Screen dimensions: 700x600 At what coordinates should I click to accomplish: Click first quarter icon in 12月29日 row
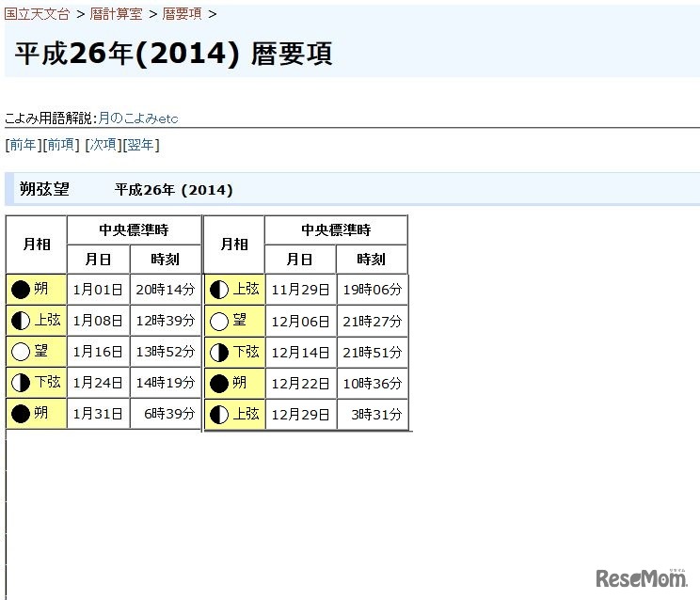(218, 415)
